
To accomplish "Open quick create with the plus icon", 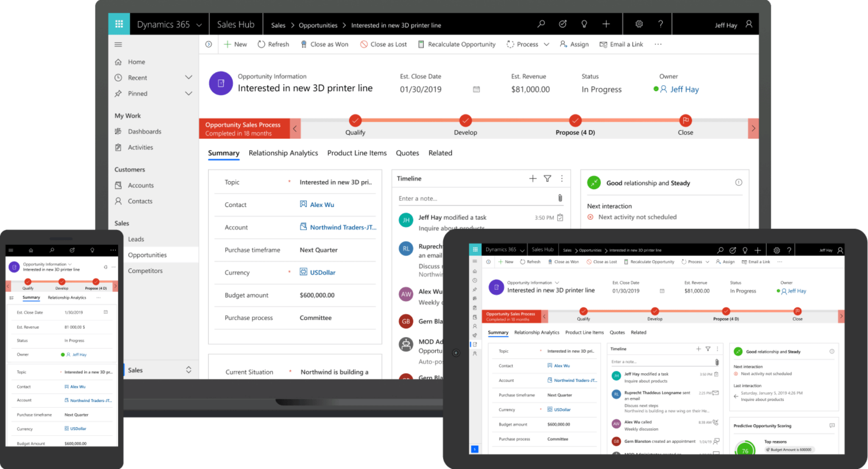I will click(606, 24).
